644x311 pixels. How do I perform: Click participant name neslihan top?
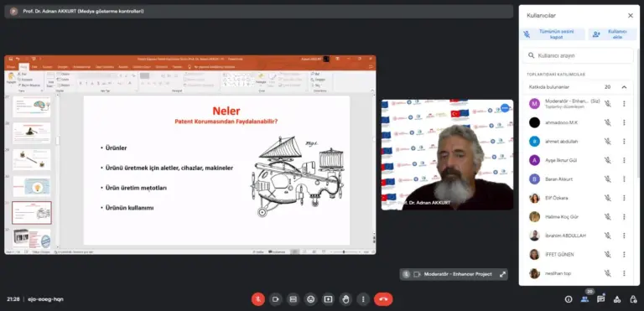tap(558, 273)
